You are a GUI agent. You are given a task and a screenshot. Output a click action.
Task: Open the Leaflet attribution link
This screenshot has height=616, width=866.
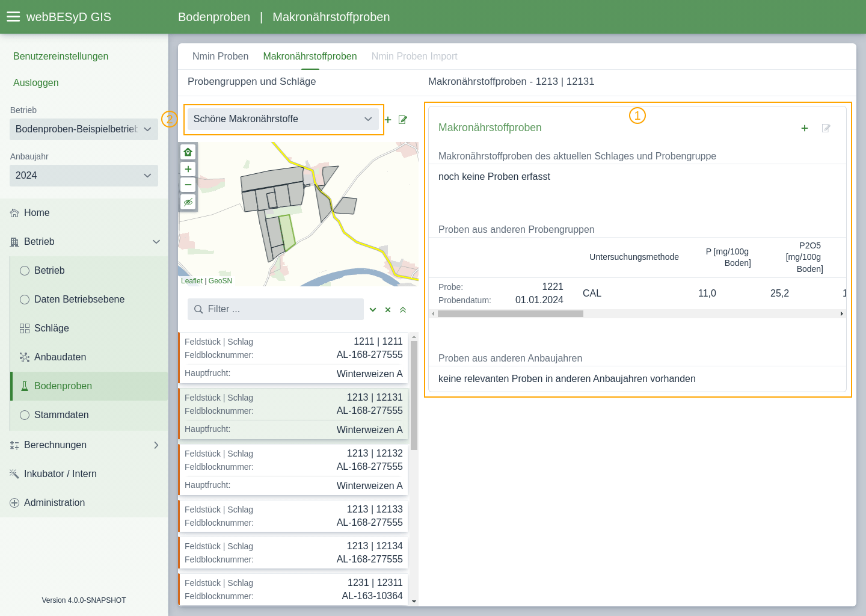[x=192, y=281]
